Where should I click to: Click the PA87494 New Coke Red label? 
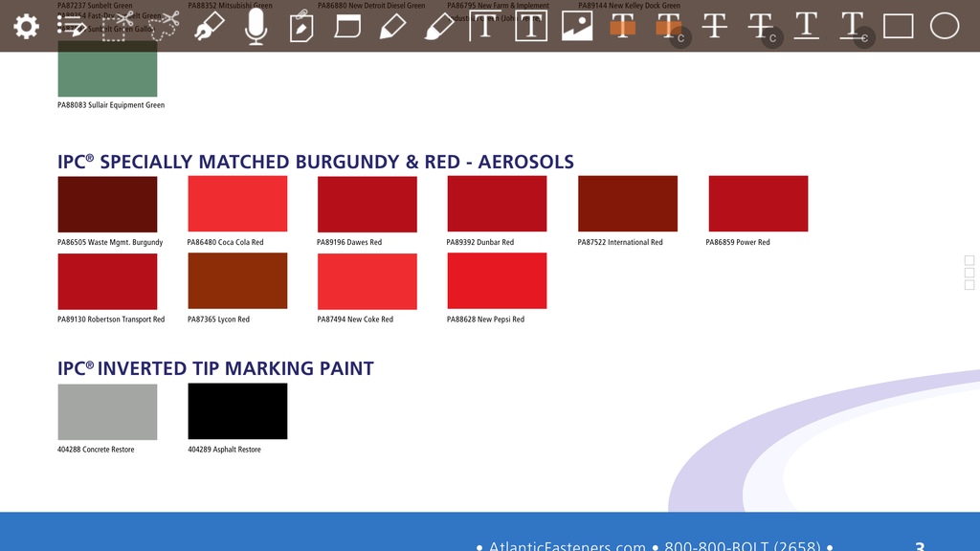click(x=355, y=320)
